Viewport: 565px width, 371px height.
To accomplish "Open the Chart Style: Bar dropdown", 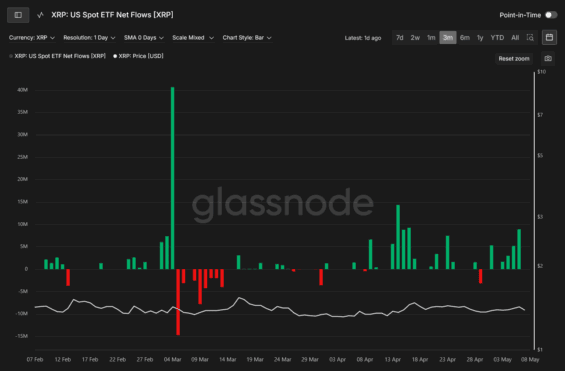I will [247, 38].
